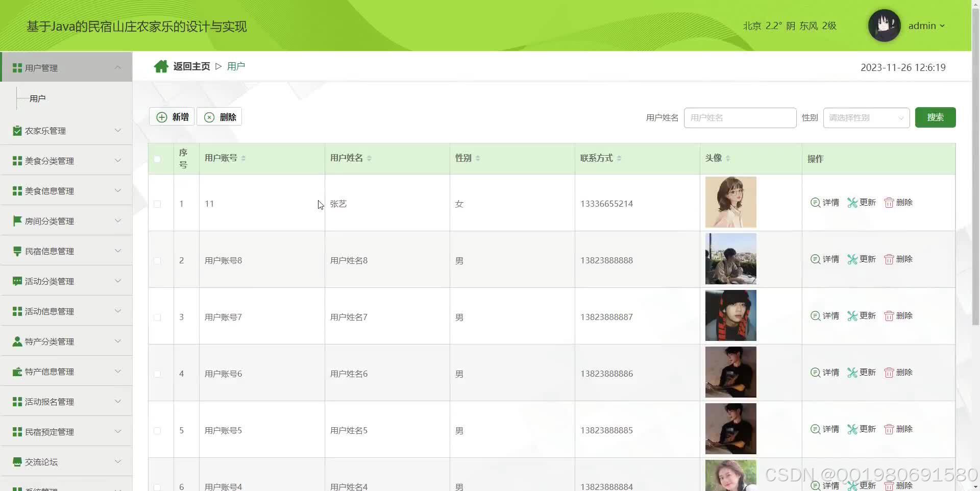Open the 活动分类管理 menu
This screenshot has width=980, height=491.
click(66, 281)
